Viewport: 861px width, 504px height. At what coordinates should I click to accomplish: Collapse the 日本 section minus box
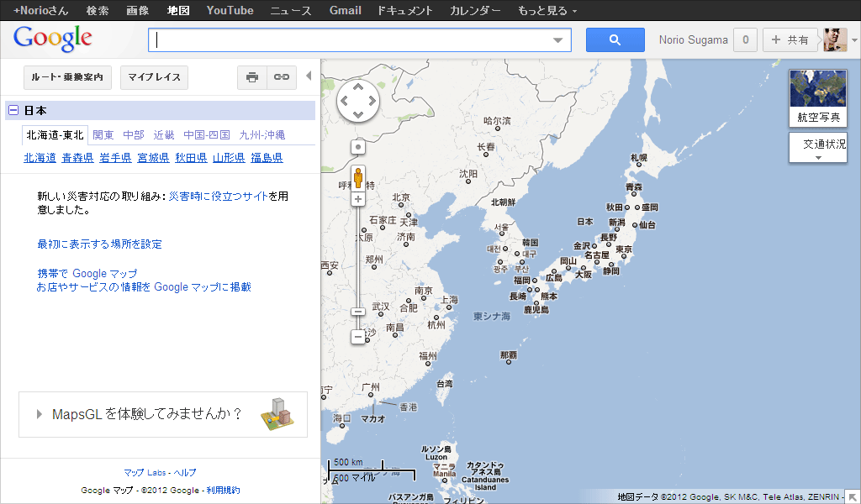(x=13, y=110)
